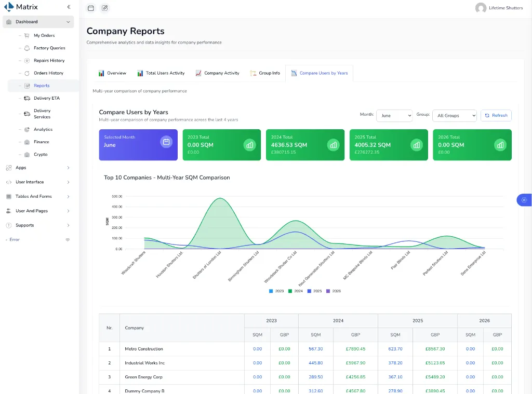The width and height of the screenshot is (532, 394).
Task: Open the calendar icon in top bar
Action: pos(90,8)
